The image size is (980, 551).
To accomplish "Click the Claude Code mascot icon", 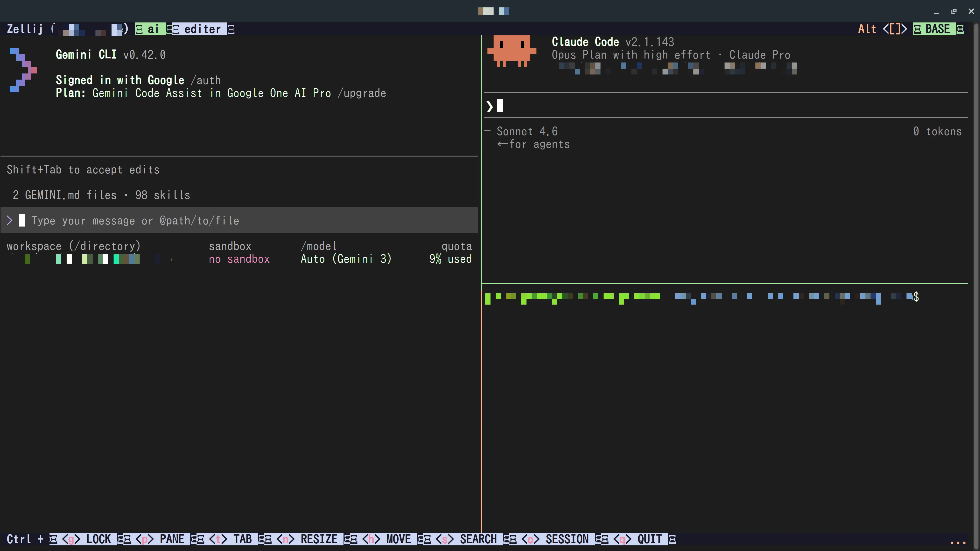I will 512,51.
